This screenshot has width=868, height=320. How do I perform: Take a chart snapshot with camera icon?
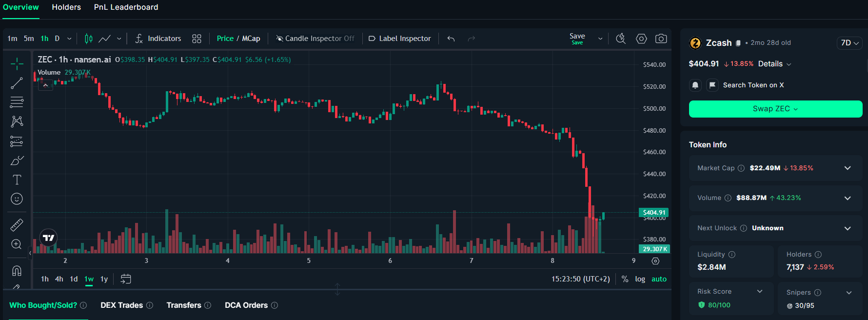coord(661,39)
